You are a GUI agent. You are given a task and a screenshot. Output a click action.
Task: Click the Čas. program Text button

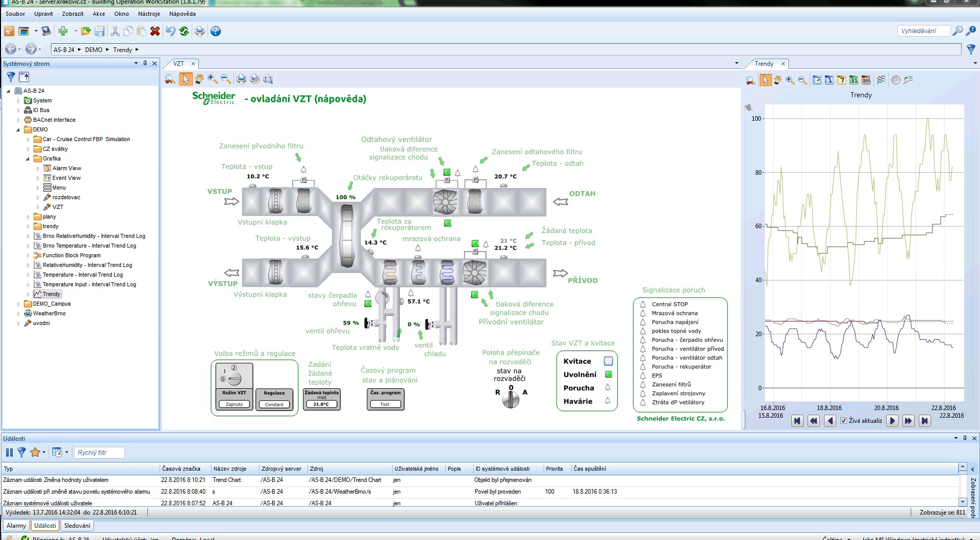click(x=385, y=404)
